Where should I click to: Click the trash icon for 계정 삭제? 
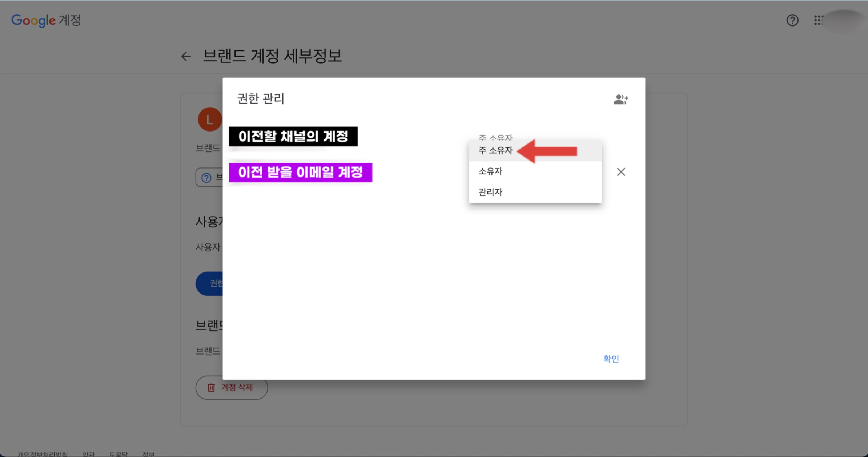click(211, 388)
